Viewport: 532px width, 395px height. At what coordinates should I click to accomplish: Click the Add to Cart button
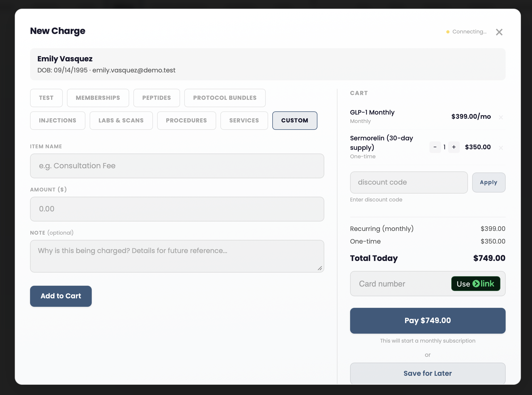click(61, 296)
